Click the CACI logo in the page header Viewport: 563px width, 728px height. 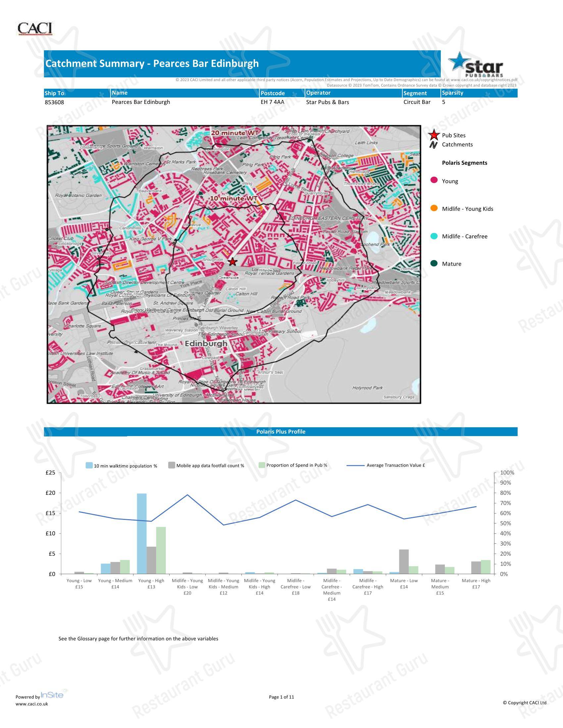click(x=35, y=29)
